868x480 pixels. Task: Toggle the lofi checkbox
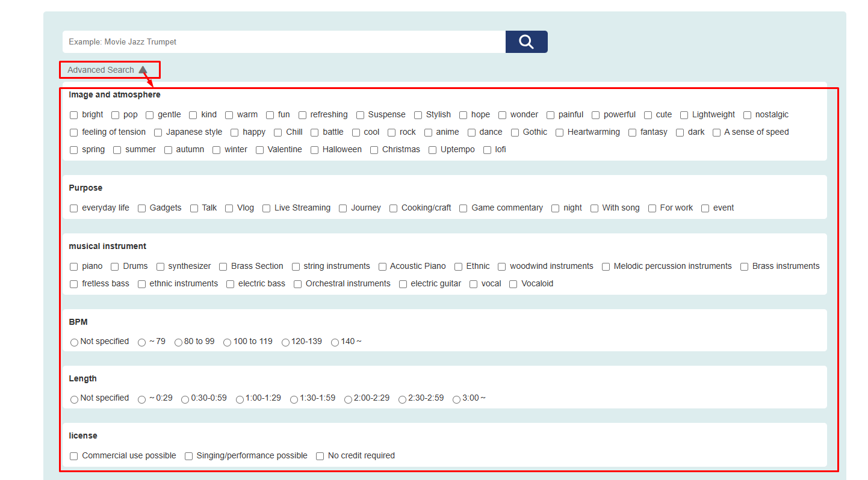(488, 150)
